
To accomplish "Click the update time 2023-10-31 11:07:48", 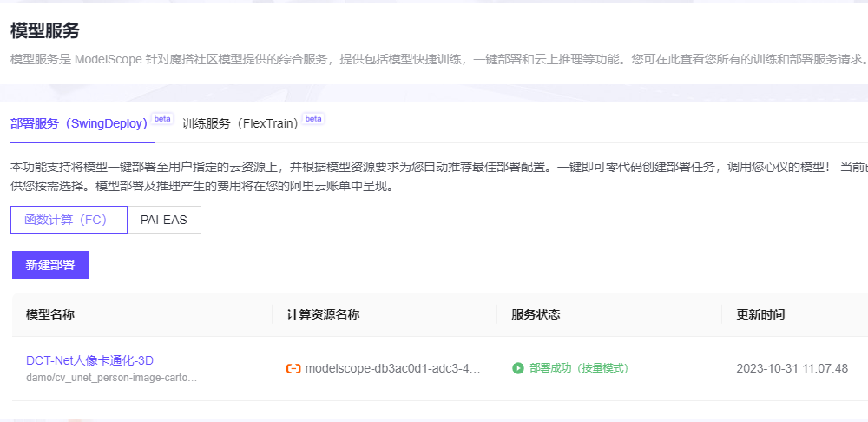I will click(x=792, y=368).
